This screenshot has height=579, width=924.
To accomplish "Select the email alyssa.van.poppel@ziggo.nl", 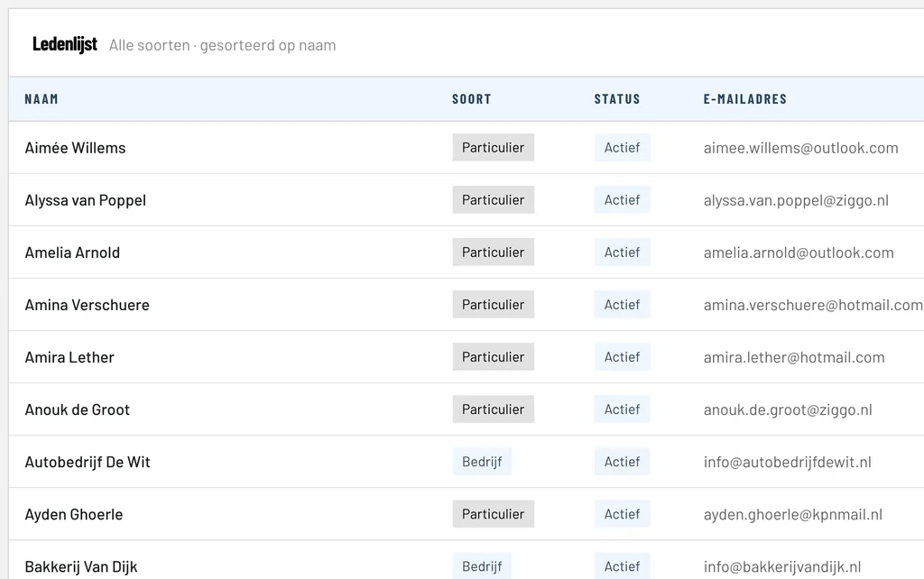I will point(796,200).
